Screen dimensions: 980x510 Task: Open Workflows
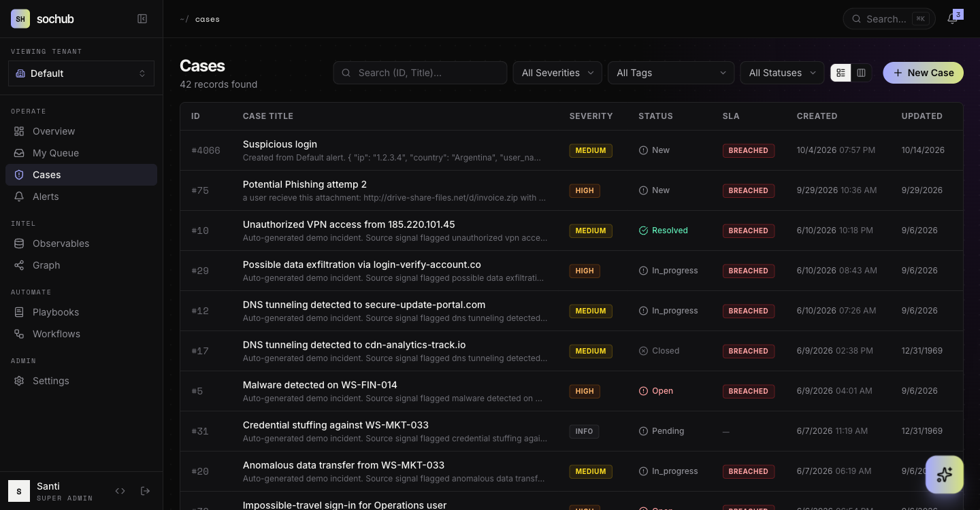coord(81,334)
